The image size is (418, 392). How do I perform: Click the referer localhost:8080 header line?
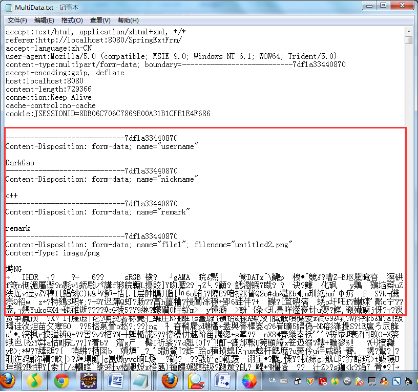click(x=94, y=40)
